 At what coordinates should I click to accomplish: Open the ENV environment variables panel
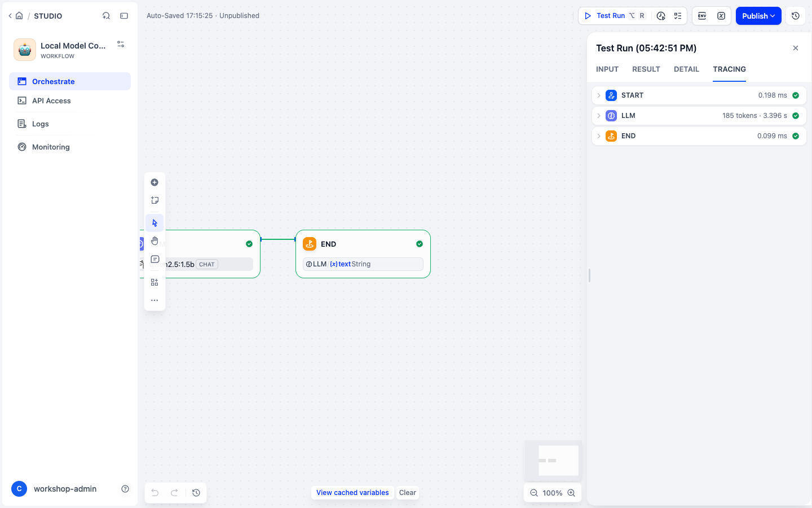(702, 16)
